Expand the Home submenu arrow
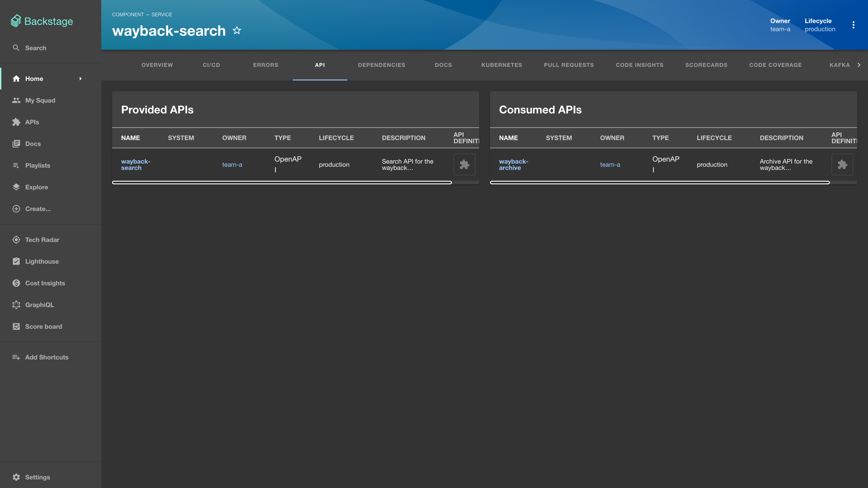 coord(80,79)
